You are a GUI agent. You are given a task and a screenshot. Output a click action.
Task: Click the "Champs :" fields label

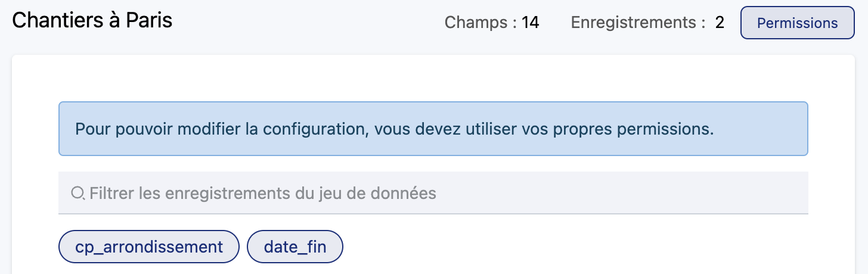[x=480, y=23]
